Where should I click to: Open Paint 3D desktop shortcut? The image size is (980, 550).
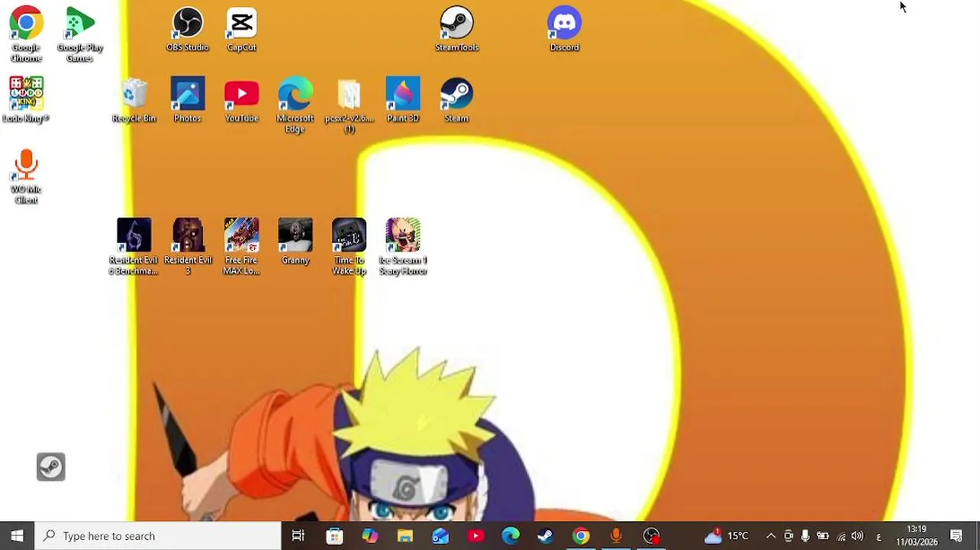403,100
